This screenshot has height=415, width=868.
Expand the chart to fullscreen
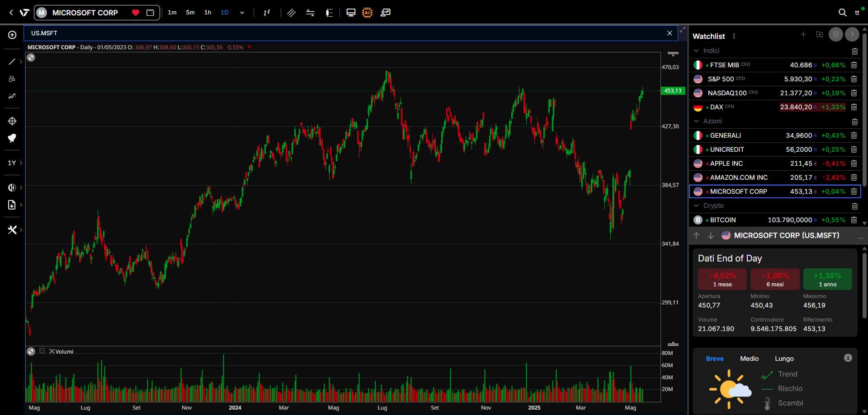[683, 30]
